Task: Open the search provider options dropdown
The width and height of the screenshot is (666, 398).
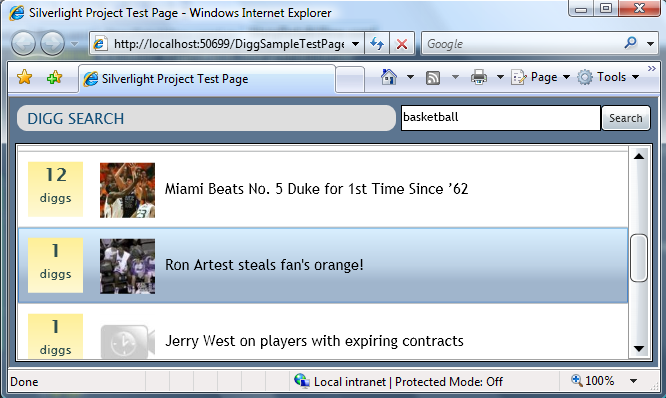Action: tap(650, 44)
